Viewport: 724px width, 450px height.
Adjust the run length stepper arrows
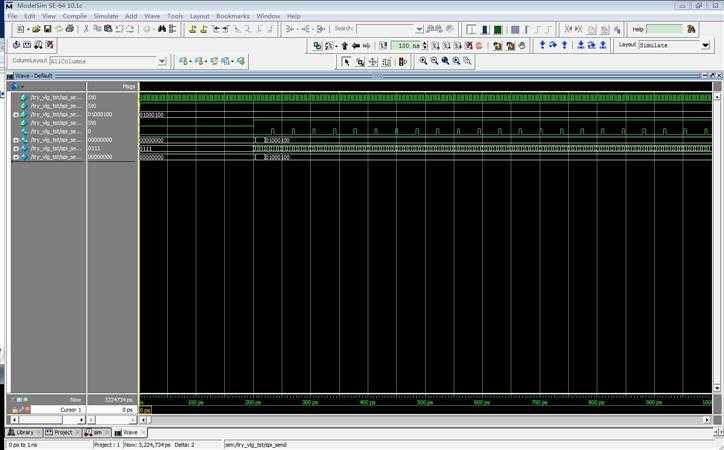(x=425, y=46)
